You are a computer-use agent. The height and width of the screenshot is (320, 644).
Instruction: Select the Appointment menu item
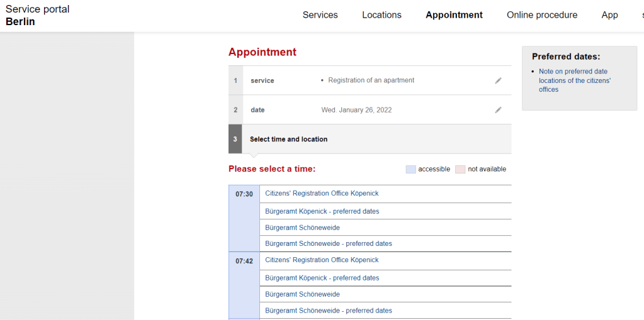coord(454,15)
